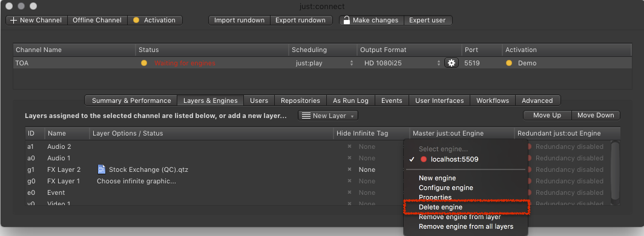Screen dimensions: 644x236
Task: Click the Offline Channel button
Action: pyautogui.click(x=97, y=20)
